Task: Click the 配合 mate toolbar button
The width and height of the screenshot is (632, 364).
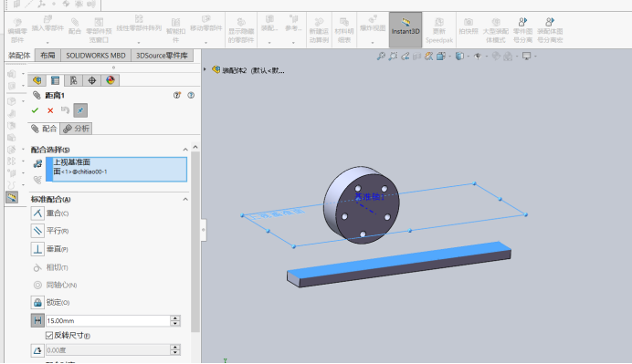Action: coord(75,26)
